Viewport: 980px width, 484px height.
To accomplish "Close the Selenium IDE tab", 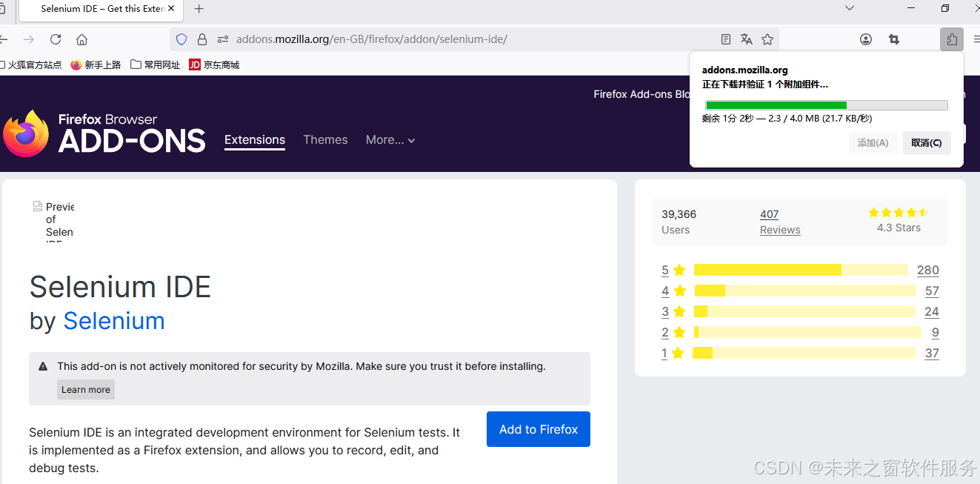I will click(x=172, y=9).
